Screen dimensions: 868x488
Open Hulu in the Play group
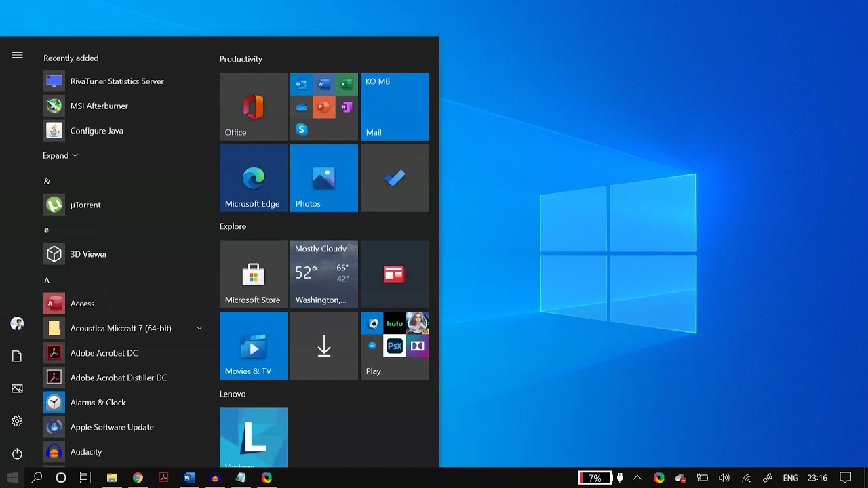pos(395,324)
